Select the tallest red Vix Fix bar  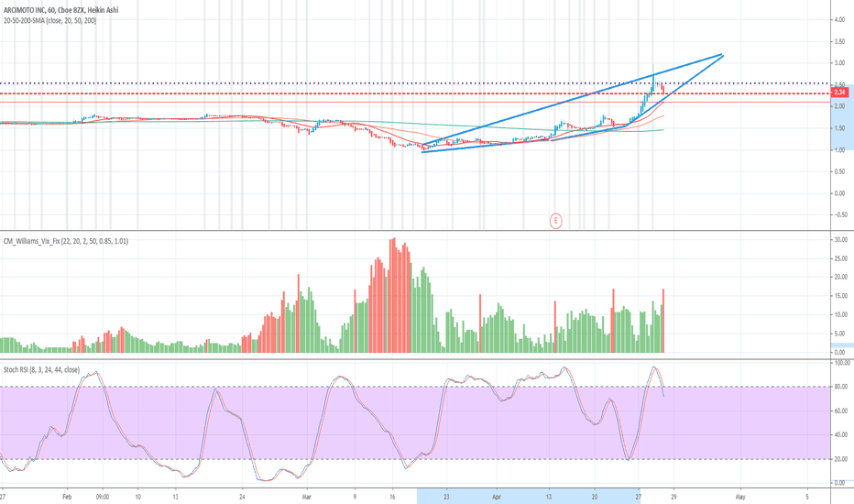(393, 295)
